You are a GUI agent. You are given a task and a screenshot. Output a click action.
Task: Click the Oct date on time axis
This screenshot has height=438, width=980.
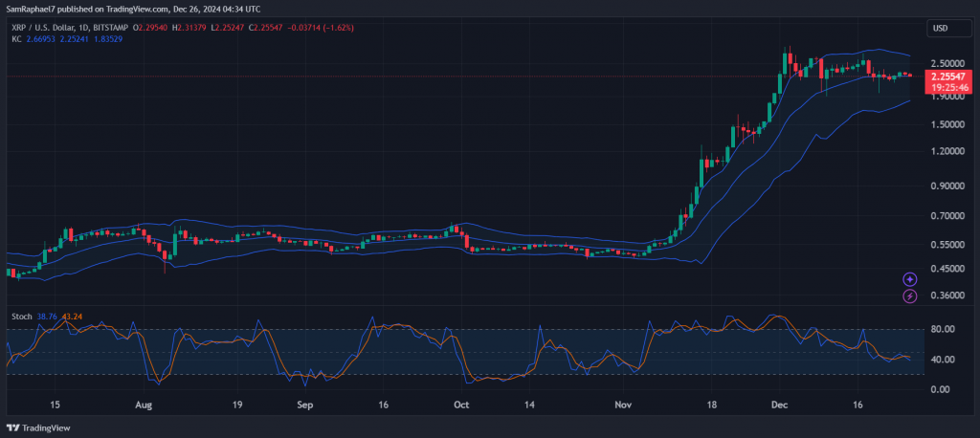click(459, 405)
